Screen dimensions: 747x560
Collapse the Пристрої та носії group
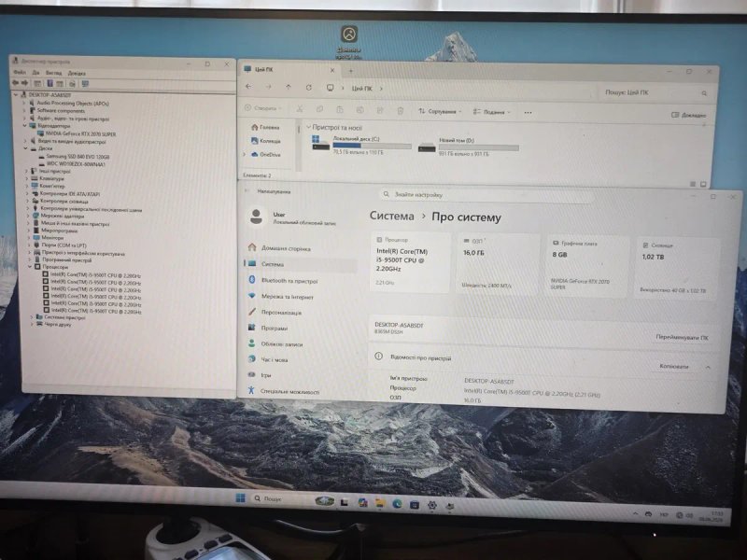(309, 127)
